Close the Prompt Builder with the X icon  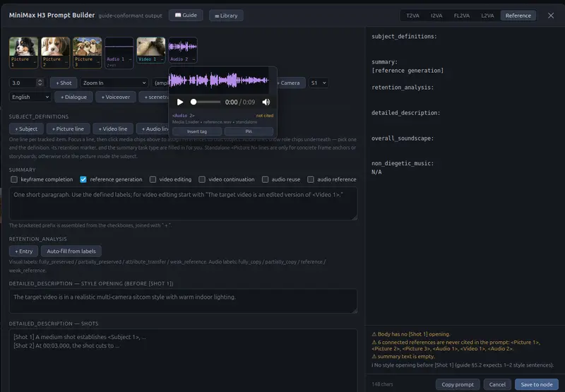tap(551, 16)
